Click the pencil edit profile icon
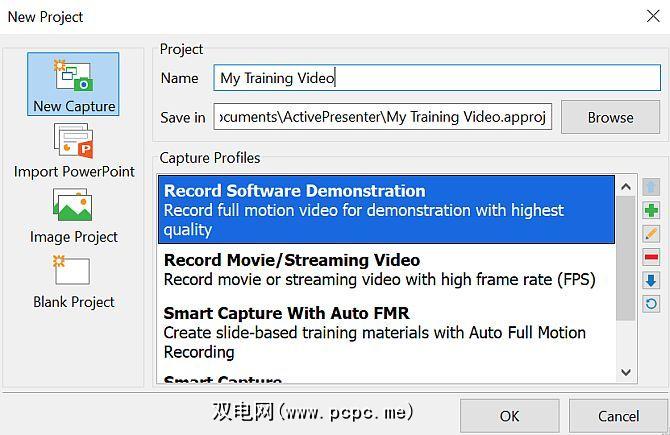 651,234
